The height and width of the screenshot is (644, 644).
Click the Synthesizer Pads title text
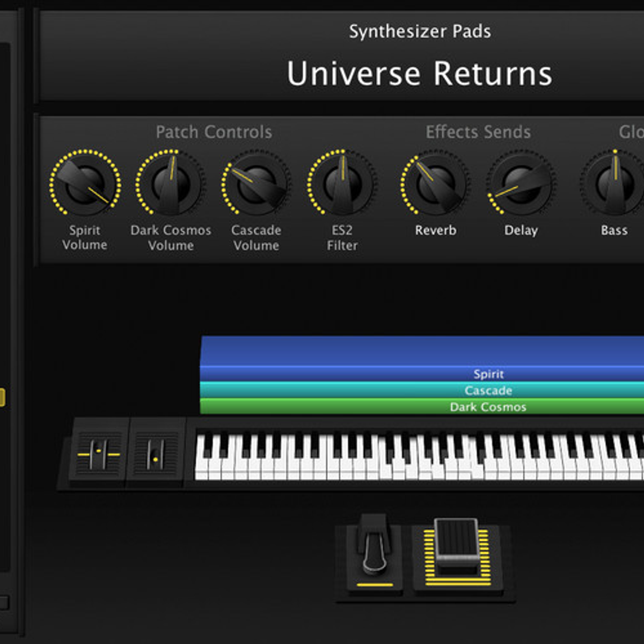point(420,31)
